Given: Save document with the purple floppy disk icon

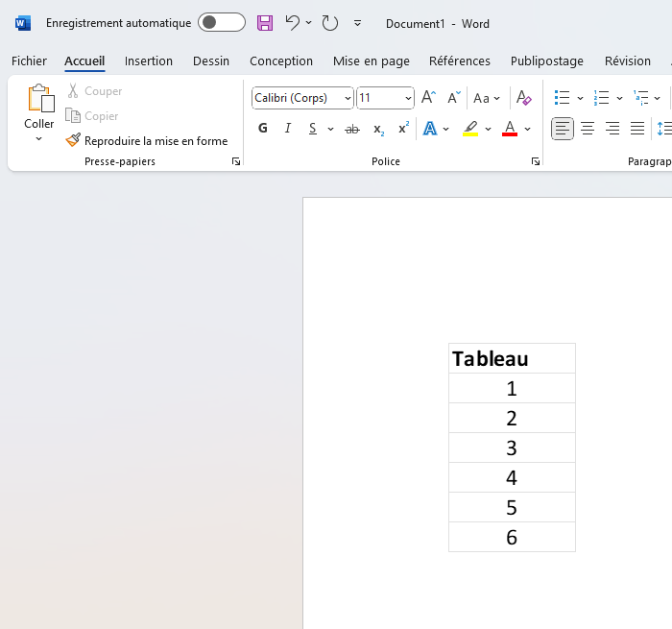Looking at the screenshot, I should (x=265, y=23).
